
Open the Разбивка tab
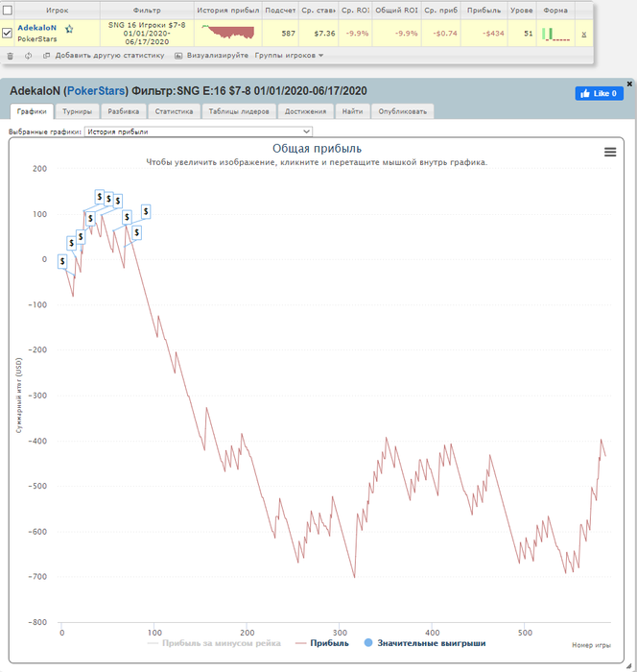click(x=124, y=111)
